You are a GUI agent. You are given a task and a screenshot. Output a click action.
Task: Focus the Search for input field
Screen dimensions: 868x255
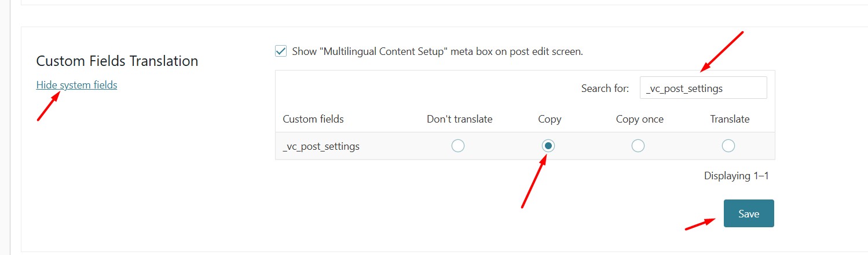point(703,88)
